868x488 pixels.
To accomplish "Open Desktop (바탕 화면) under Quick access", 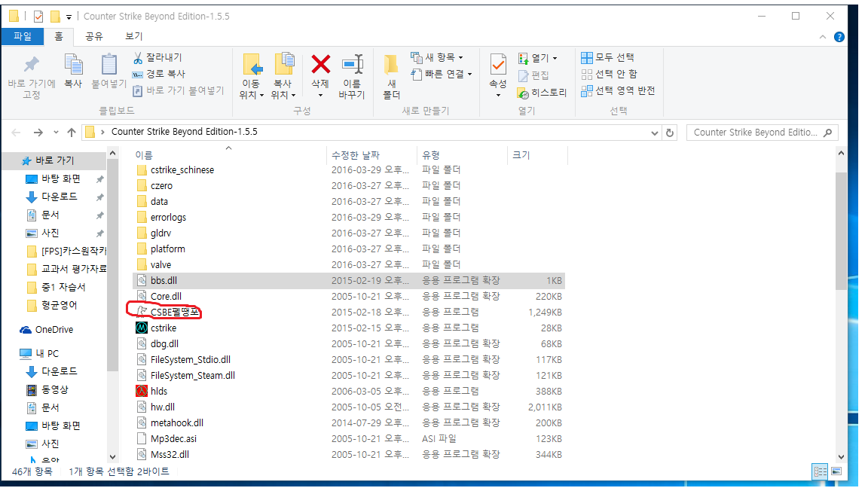I will tap(60, 178).
